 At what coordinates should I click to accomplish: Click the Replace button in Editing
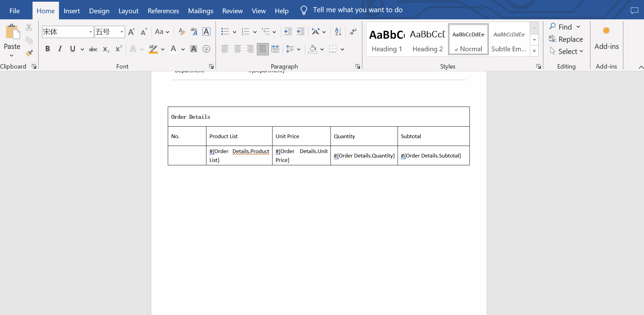tap(566, 39)
